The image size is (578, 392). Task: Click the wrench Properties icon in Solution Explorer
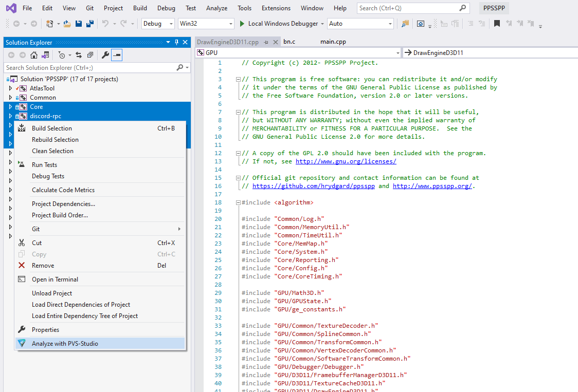105,55
